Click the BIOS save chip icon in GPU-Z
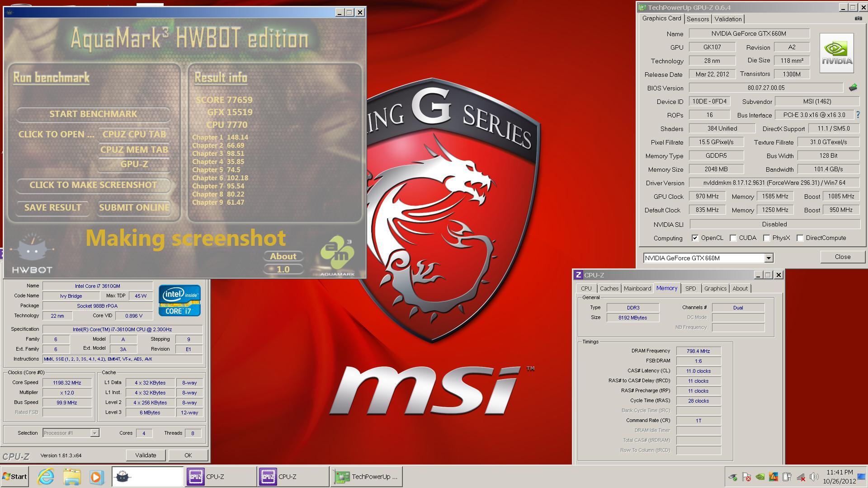Image resolution: width=868 pixels, height=488 pixels. coord(853,88)
